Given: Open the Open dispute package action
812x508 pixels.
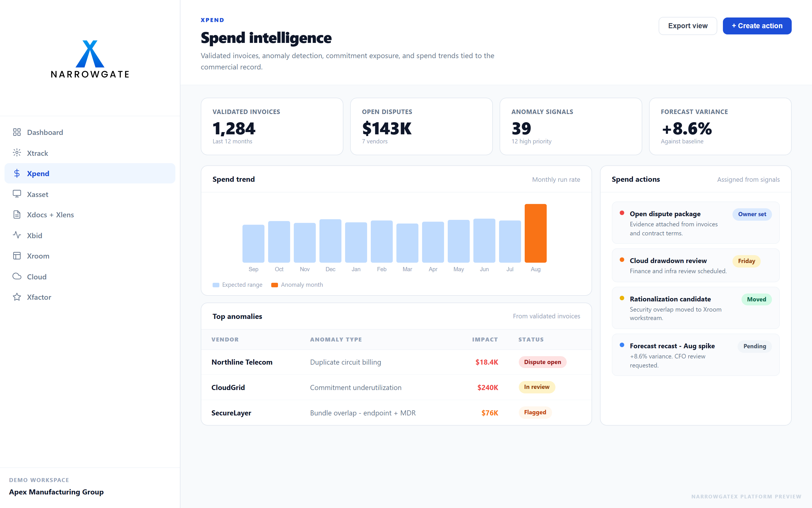Looking at the screenshot, I should [696, 223].
